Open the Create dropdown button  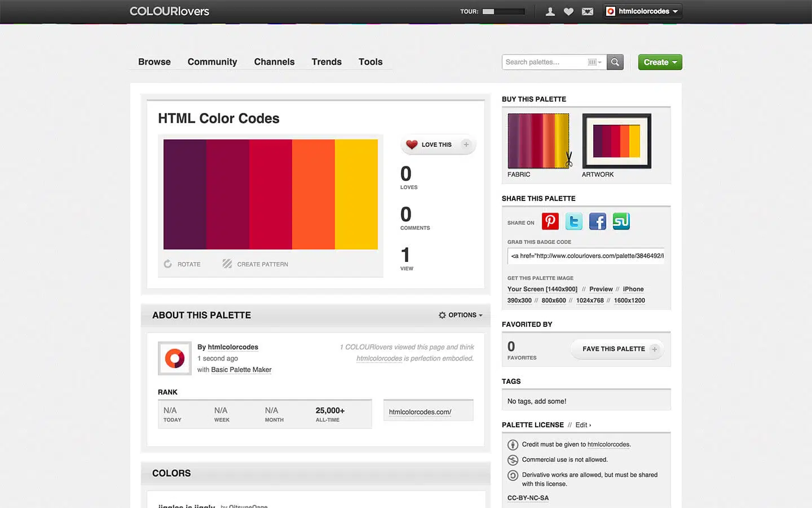660,62
